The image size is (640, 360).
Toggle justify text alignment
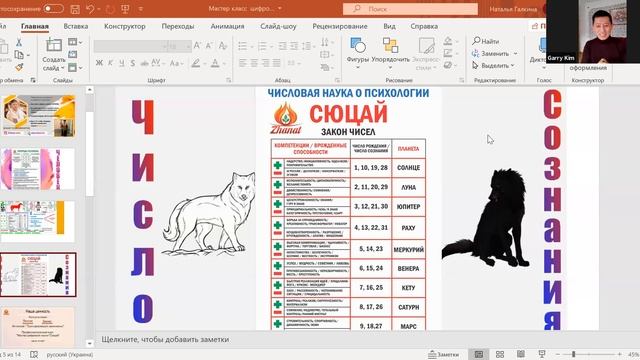pos(277,63)
